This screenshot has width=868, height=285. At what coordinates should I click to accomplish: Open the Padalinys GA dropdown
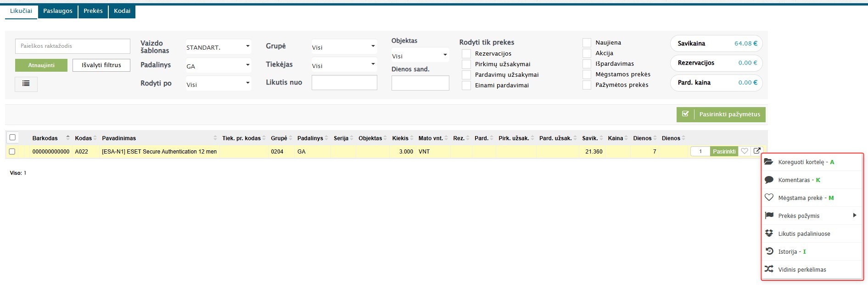[218, 66]
